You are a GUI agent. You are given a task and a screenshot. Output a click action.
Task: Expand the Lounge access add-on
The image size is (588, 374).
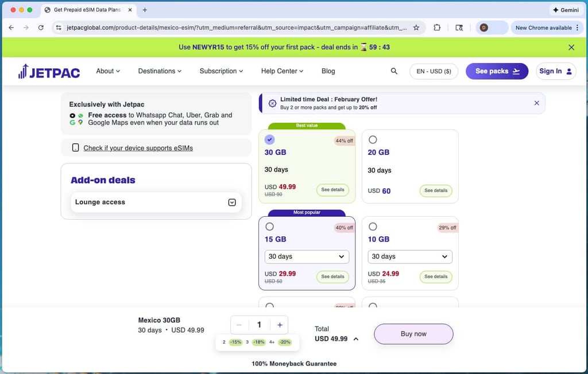[x=156, y=202]
